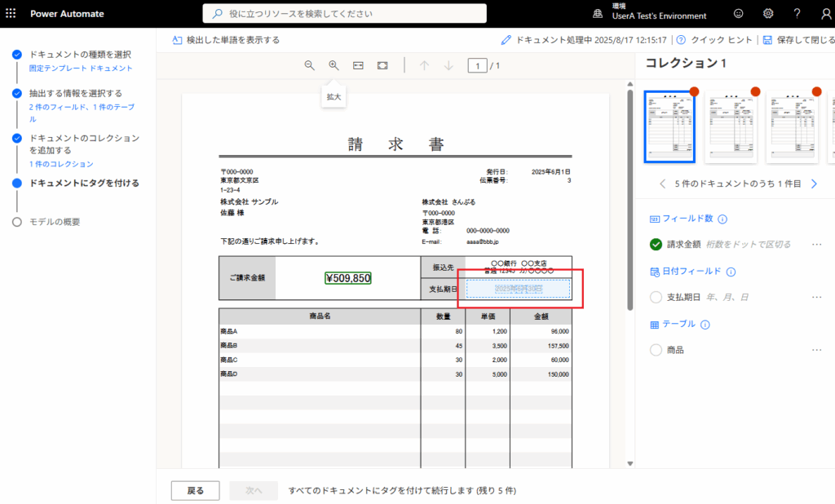835x504 pixels.
Task: Open the 日付フィールド section calendar icon
Action: click(x=655, y=272)
